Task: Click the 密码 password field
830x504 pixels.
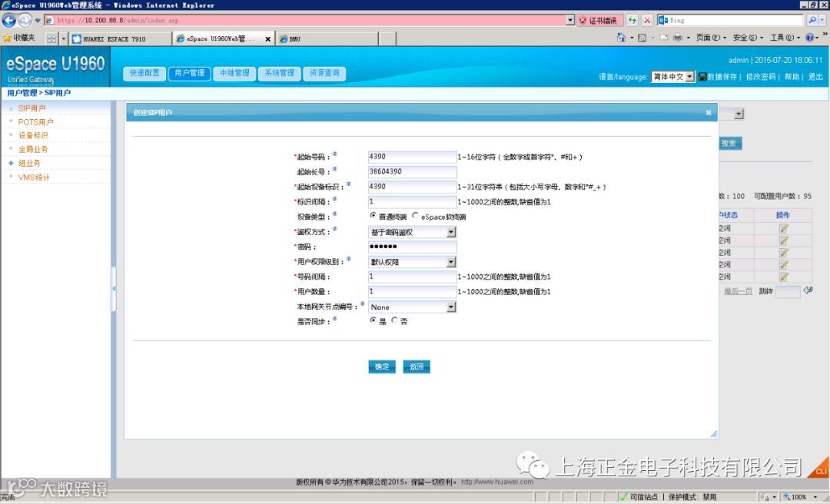Action: (x=413, y=247)
